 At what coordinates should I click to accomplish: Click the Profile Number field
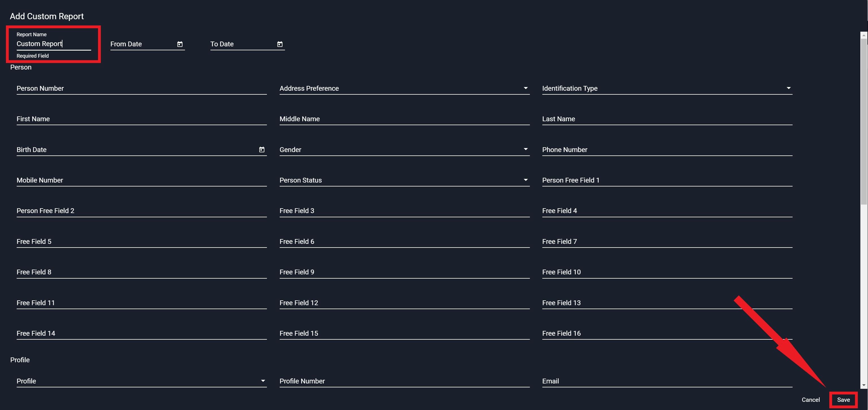[x=405, y=381]
